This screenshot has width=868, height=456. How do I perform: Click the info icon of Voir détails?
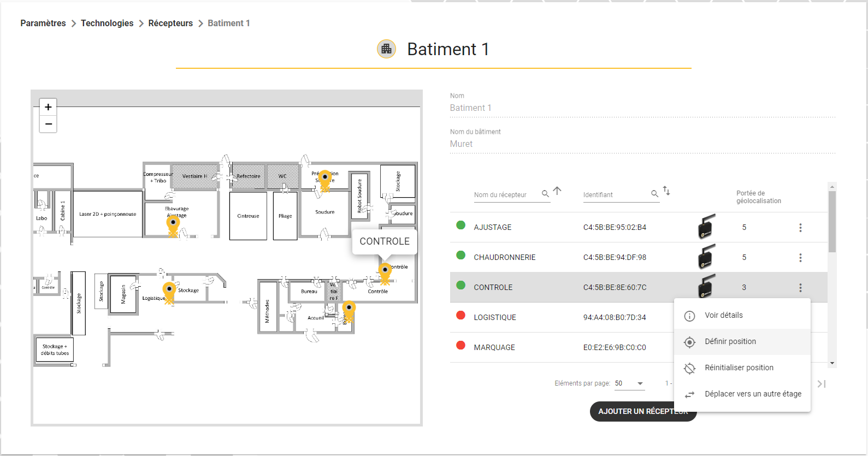689,316
